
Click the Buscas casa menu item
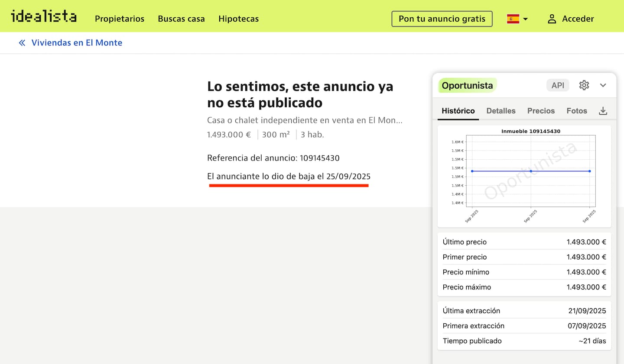pyautogui.click(x=181, y=19)
